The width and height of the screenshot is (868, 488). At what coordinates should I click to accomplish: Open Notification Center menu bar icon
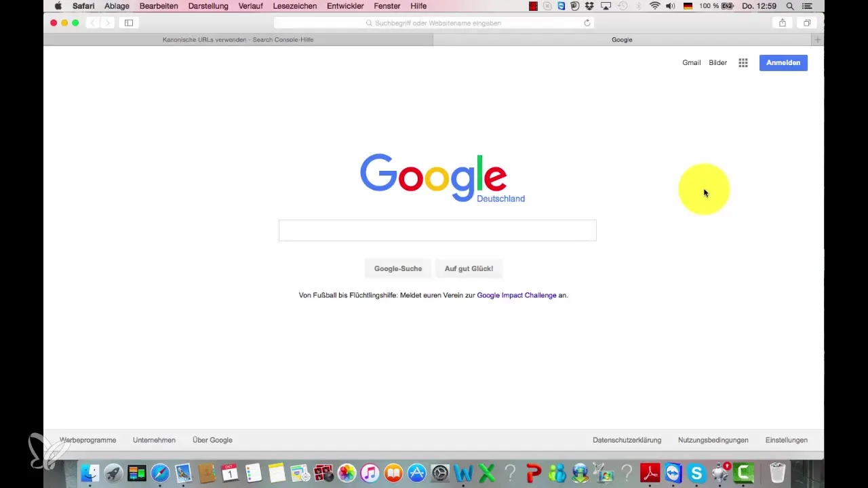coord(806,6)
